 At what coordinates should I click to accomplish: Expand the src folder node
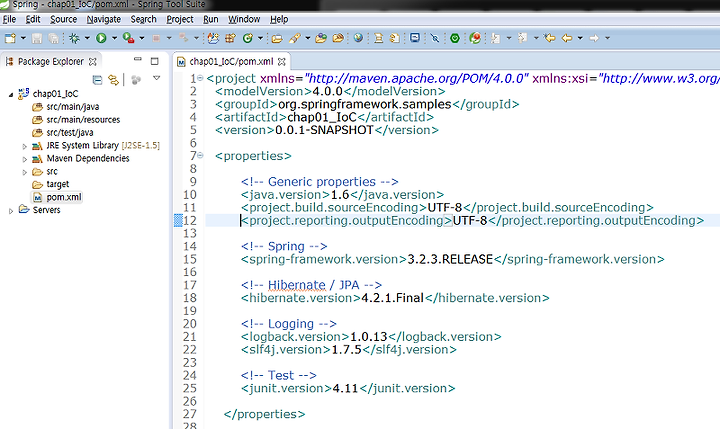(x=24, y=172)
